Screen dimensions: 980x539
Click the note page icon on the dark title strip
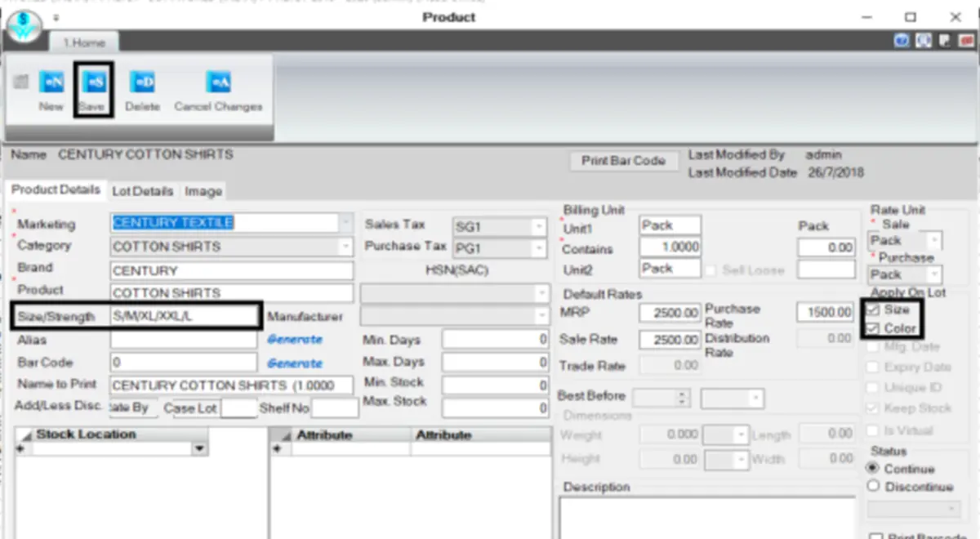[943, 41]
